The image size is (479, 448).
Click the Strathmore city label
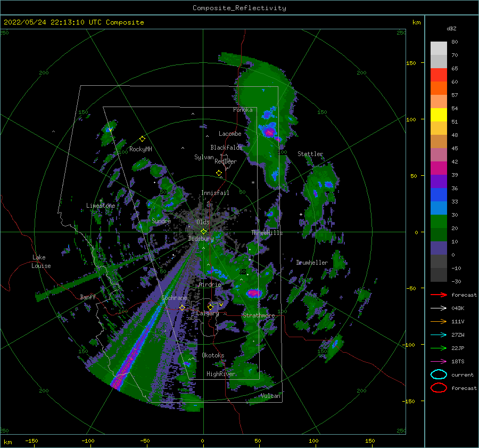coord(259,315)
